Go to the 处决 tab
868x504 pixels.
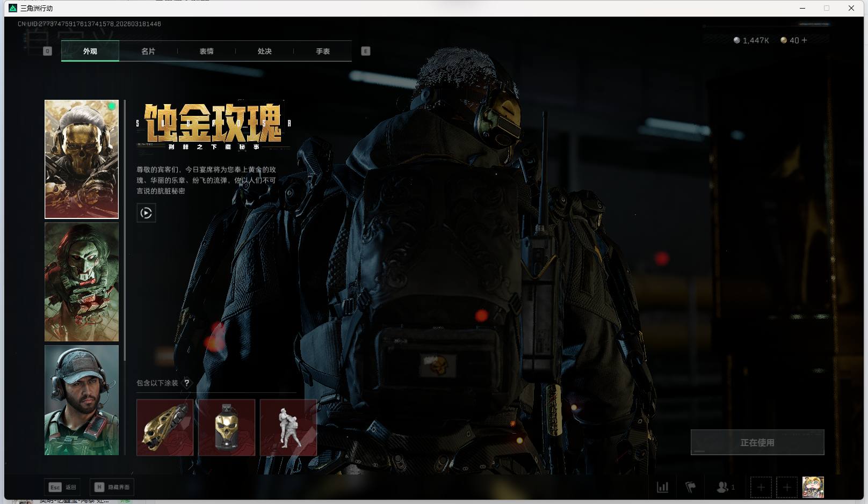coord(264,51)
